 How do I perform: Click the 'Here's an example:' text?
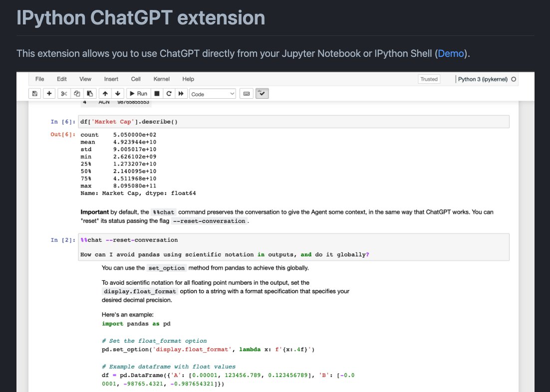point(128,315)
